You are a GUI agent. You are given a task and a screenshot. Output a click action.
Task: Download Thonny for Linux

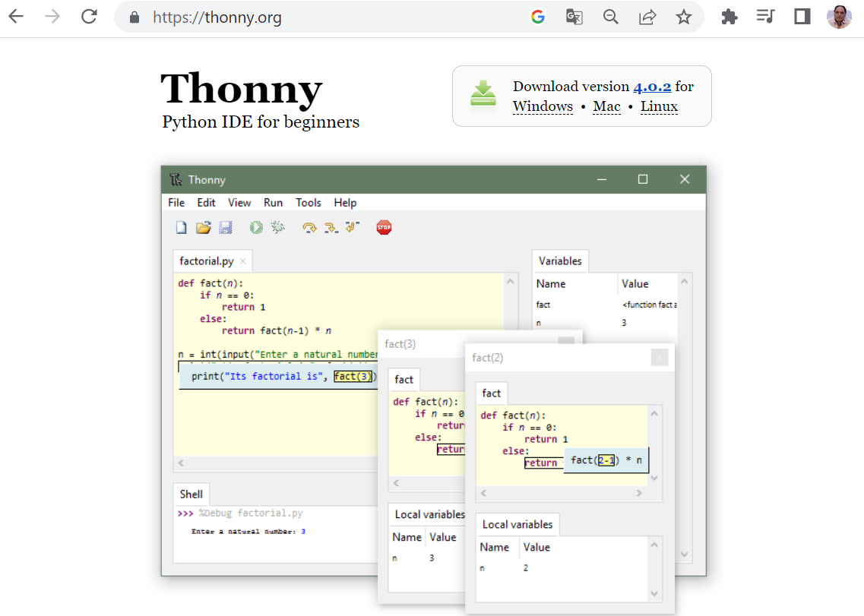pyautogui.click(x=659, y=106)
